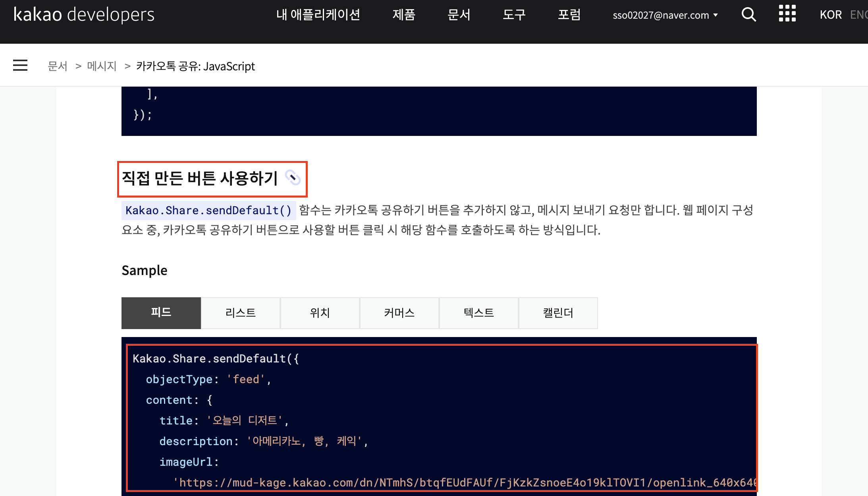
Task: Open 내 애플리케이션 menu
Action: click(x=318, y=15)
